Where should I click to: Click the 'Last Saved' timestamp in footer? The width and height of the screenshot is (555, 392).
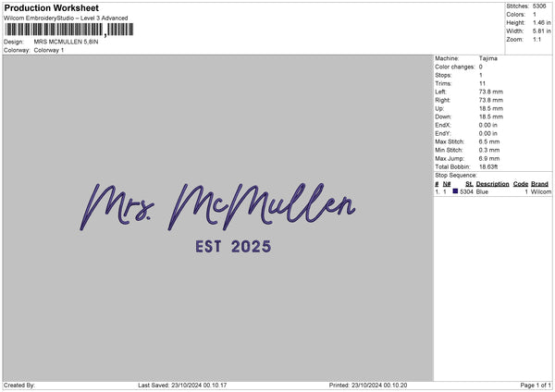[x=182, y=385]
